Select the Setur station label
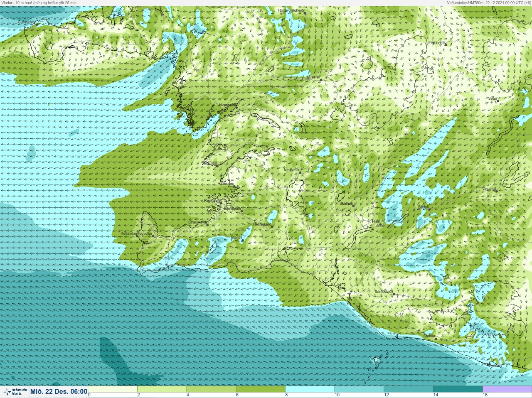532x398 pixels. [493, 98]
